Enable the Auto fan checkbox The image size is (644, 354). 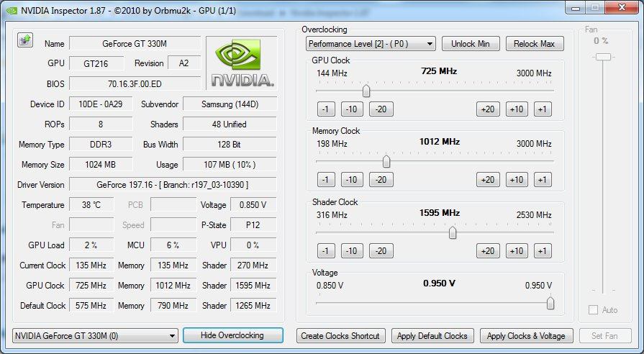pos(593,310)
